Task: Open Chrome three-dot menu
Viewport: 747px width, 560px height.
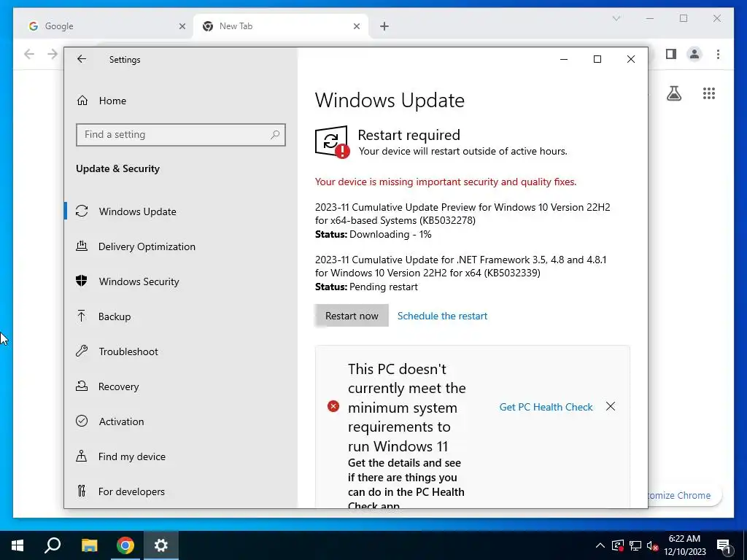Action: tap(718, 54)
